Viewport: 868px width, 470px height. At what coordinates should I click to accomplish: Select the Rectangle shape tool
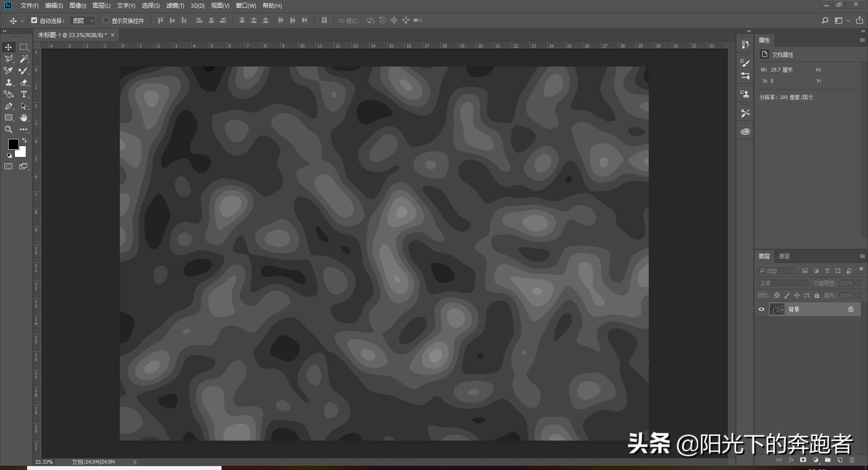pyautogui.click(x=9, y=118)
